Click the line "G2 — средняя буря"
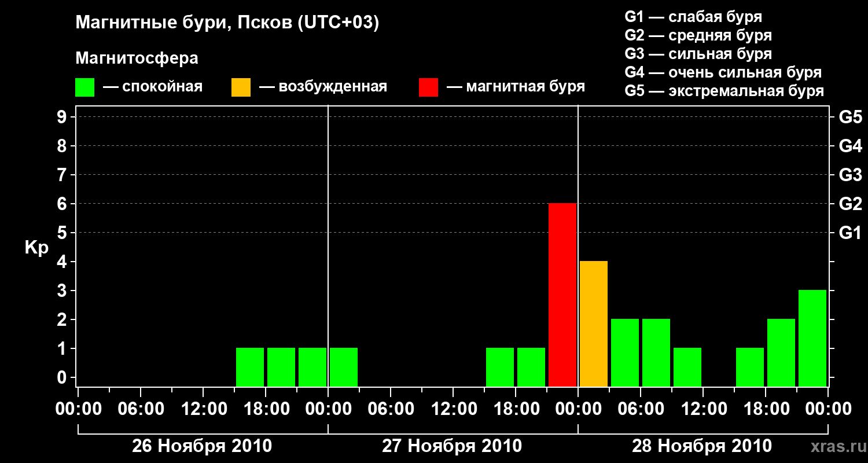This screenshot has height=463, width=868. (698, 35)
